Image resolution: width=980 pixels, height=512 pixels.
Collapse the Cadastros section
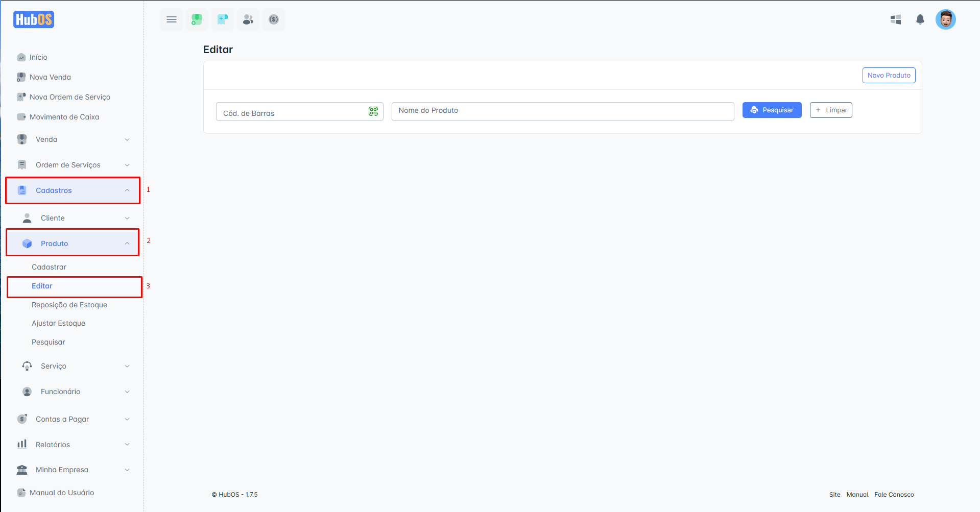pos(73,190)
